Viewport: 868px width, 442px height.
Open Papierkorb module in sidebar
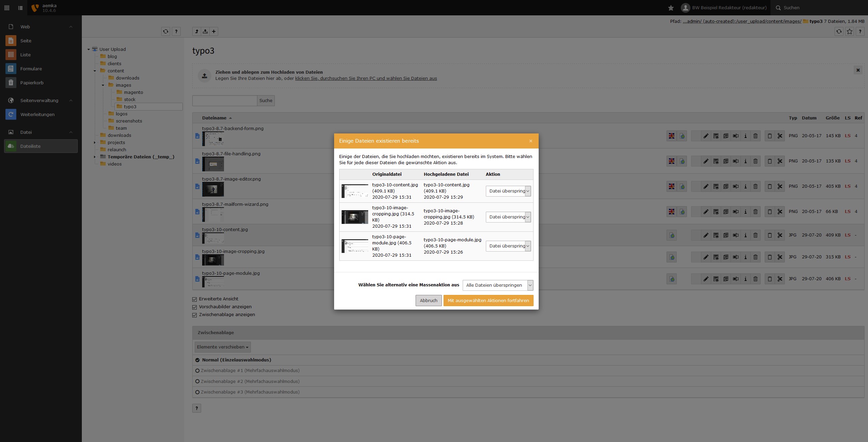[x=32, y=83]
